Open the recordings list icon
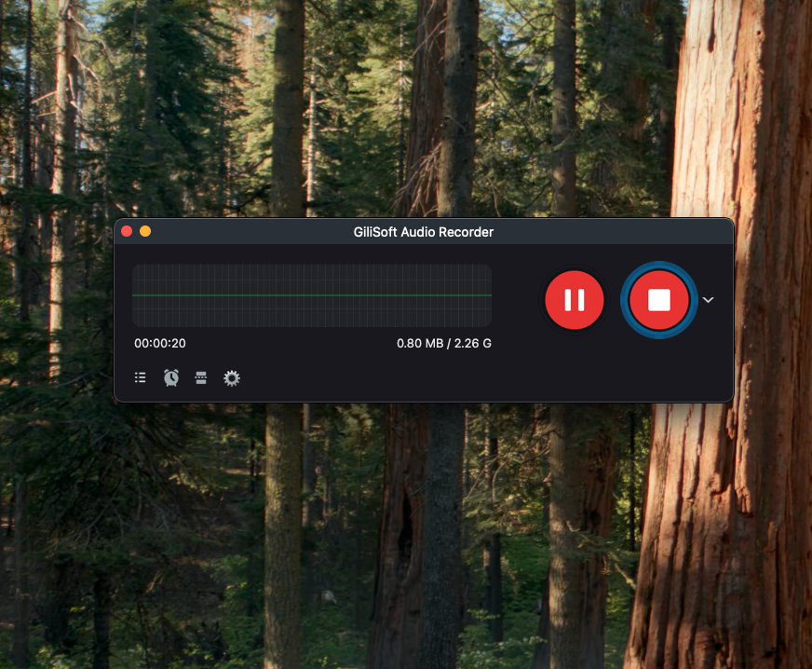 [140, 377]
